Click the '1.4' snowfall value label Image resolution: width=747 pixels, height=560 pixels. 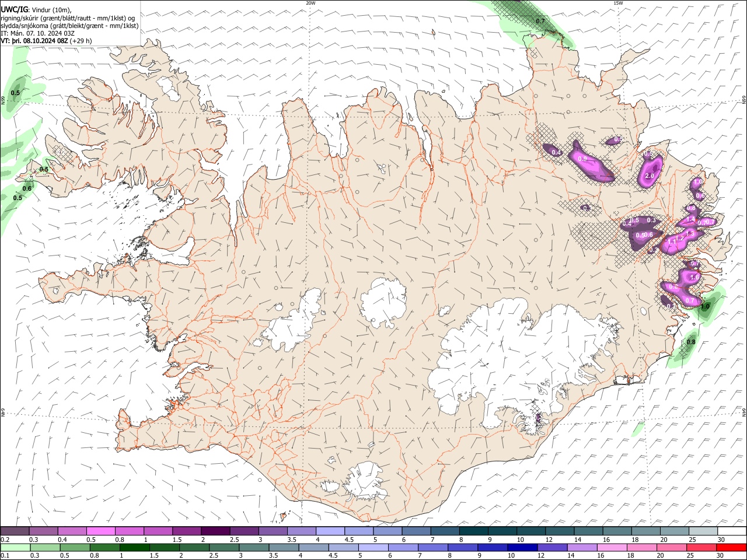tap(691, 219)
